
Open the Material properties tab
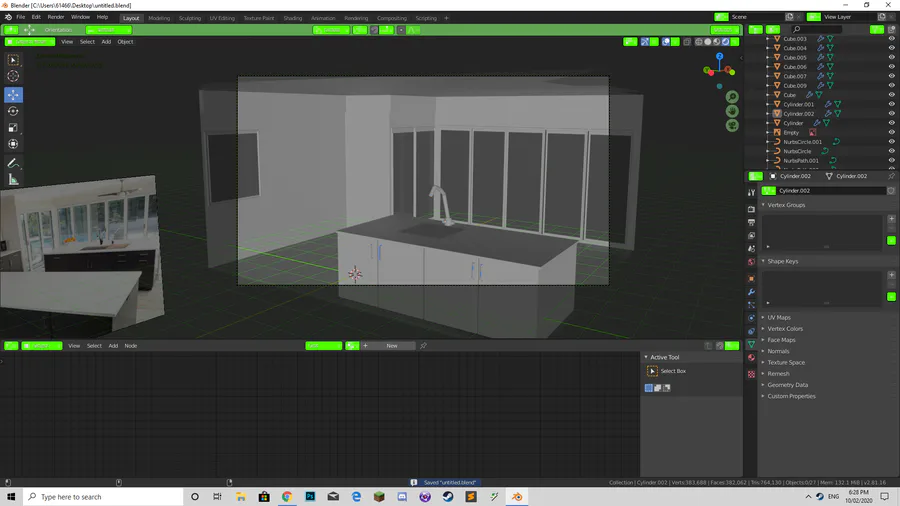point(751,357)
